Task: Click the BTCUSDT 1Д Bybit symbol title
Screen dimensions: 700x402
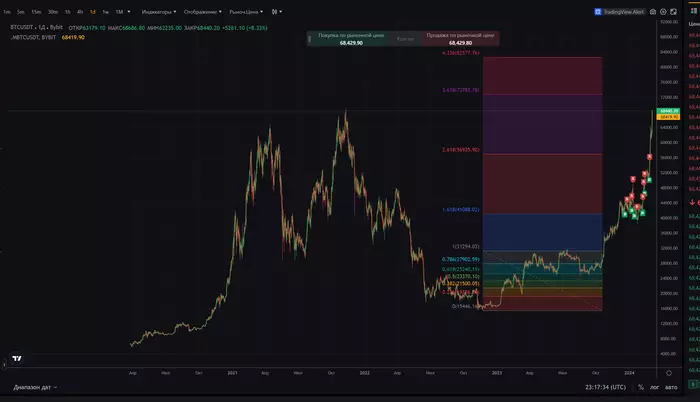Action: [36, 28]
